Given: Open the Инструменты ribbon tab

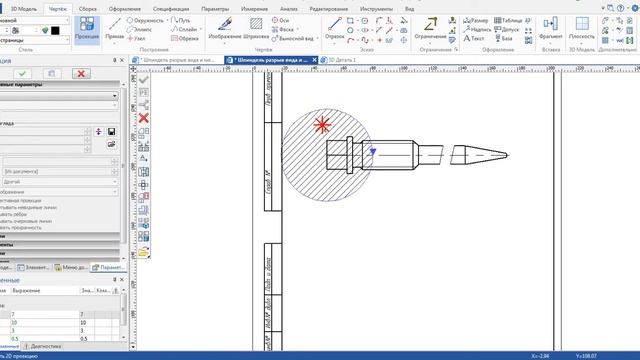Looking at the screenshot, I should tap(376, 9).
